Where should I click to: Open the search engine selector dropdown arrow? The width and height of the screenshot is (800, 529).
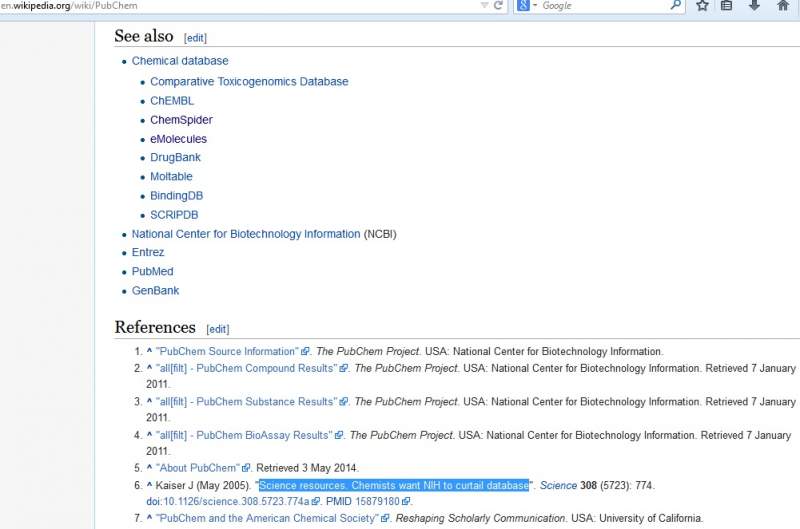535,6
